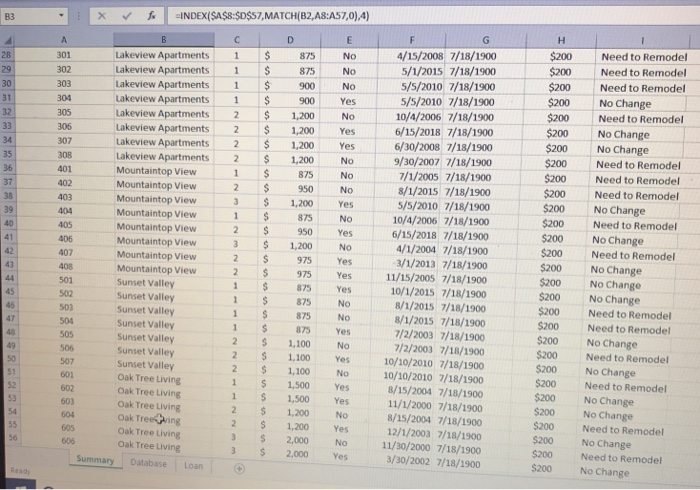Viewport: 700px width, 490px height.
Task: Switch to the Summary sheet tab
Action: click(x=95, y=460)
